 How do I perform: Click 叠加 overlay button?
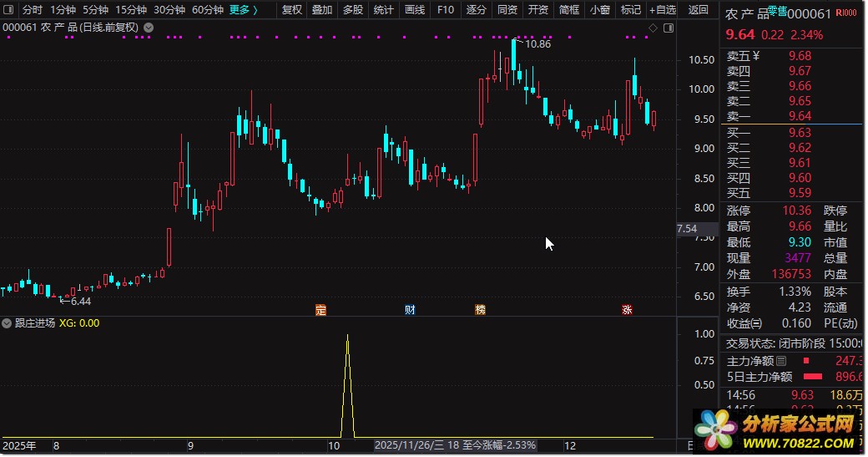point(321,9)
